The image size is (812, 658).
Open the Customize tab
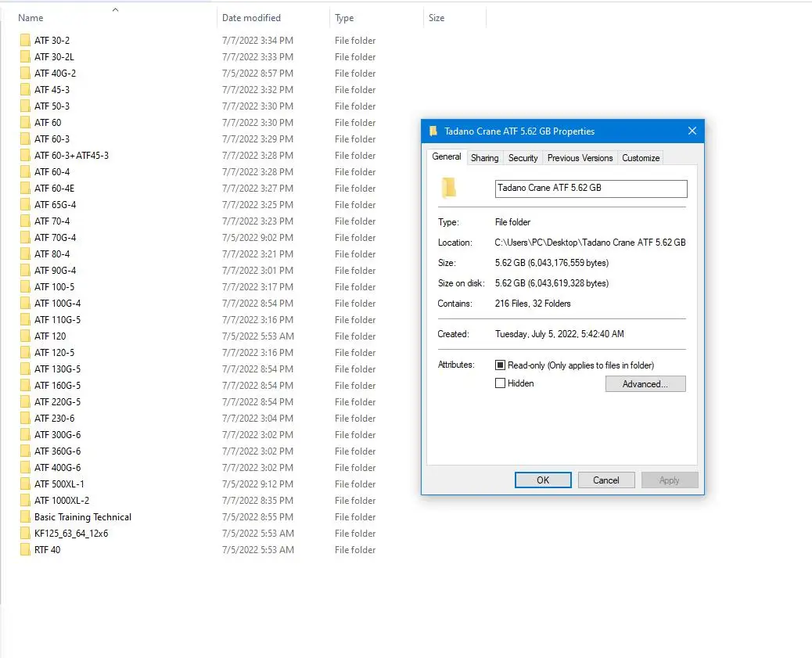641,158
